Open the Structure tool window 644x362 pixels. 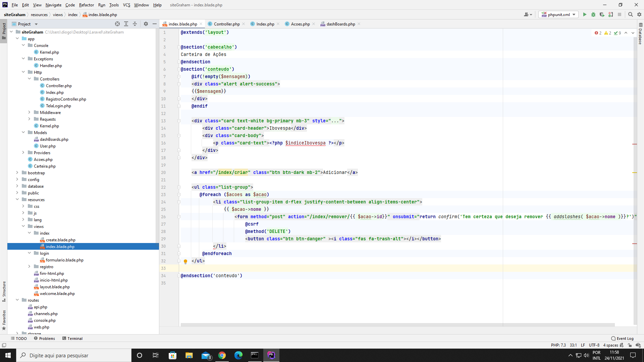(4, 291)
